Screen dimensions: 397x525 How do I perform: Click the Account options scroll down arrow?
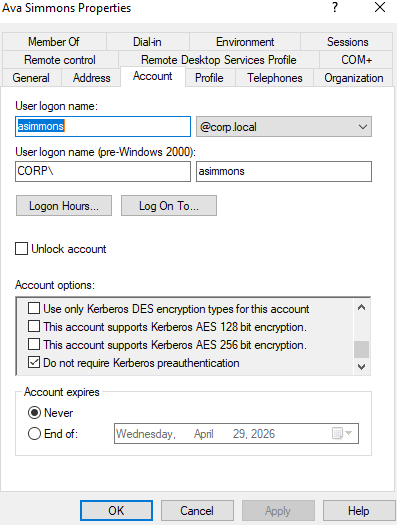362,367
